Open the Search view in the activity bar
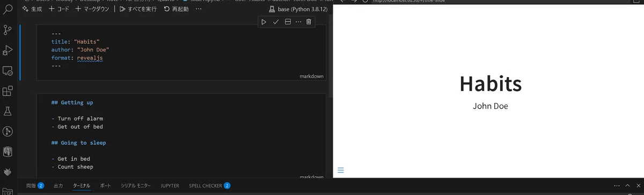 8,10
